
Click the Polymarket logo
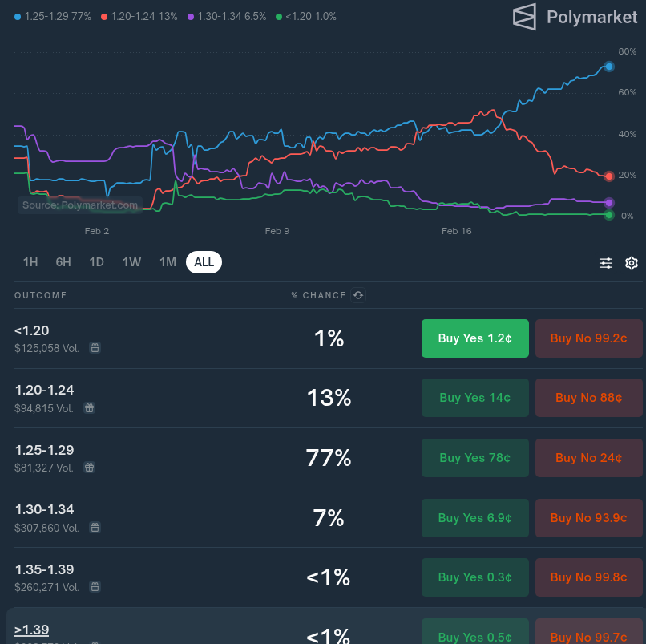[575, 17]
